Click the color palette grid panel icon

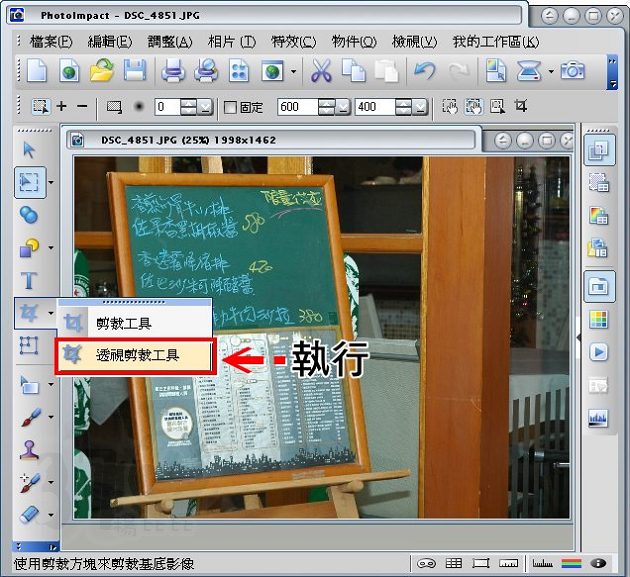click(x=598, y=319)
